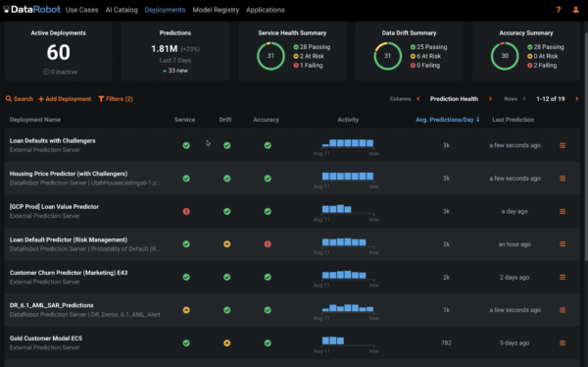Open actions menu for Loan Default Predictor row
The image size is (588, 367).
(x=563, y=244)
